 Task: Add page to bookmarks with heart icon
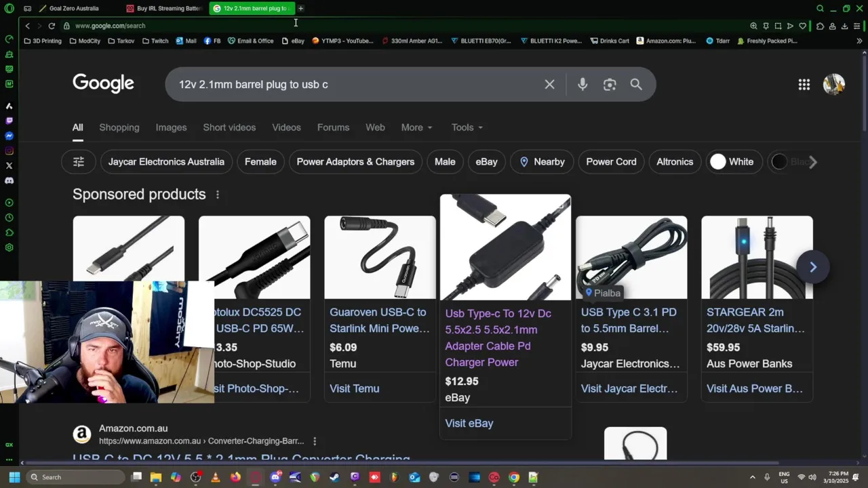point(803,26)
